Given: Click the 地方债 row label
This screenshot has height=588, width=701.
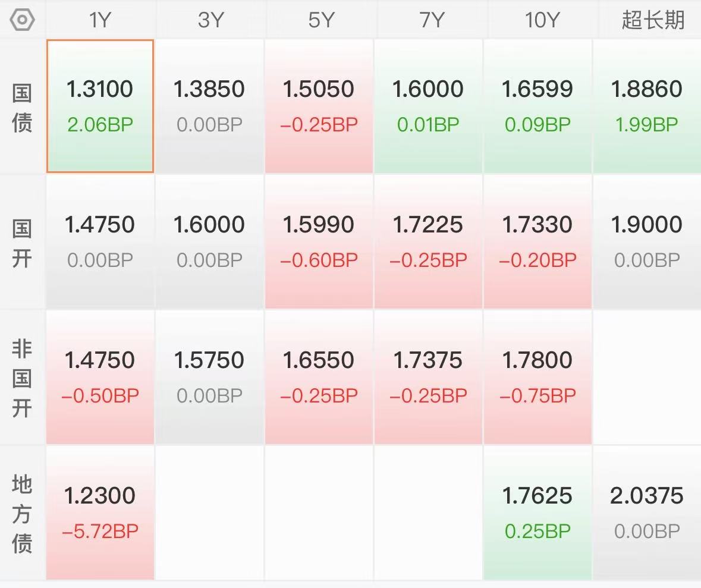Looking at the screenshot, I should point(22,513).
